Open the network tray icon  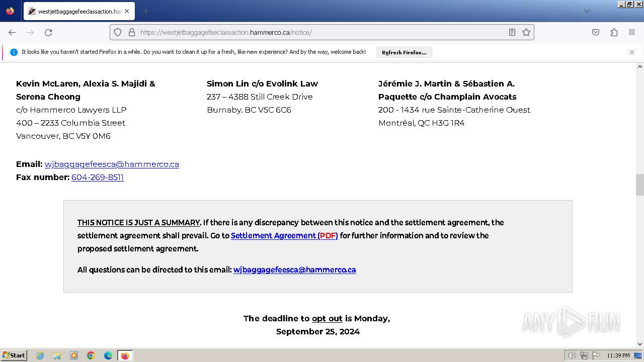[x=584, y=355]
